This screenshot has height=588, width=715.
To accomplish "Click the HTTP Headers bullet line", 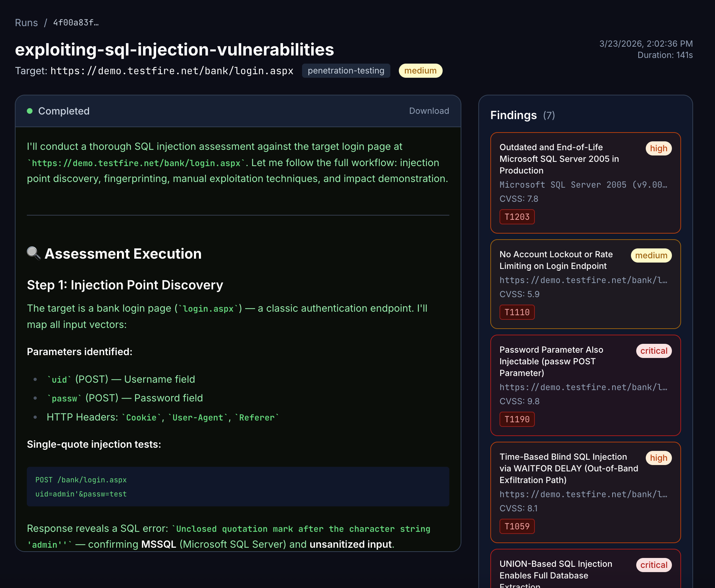I will pyautogui.click(x=162, y=417).
